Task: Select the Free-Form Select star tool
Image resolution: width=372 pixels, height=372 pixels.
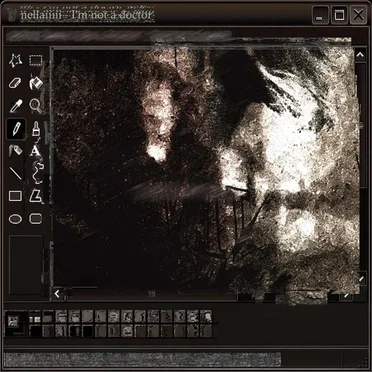Action: pos(15,61)
